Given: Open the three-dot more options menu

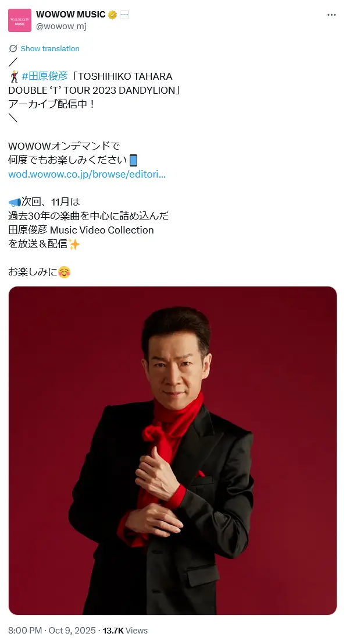Looking at the screenshot, I should (x=331, y=15).
